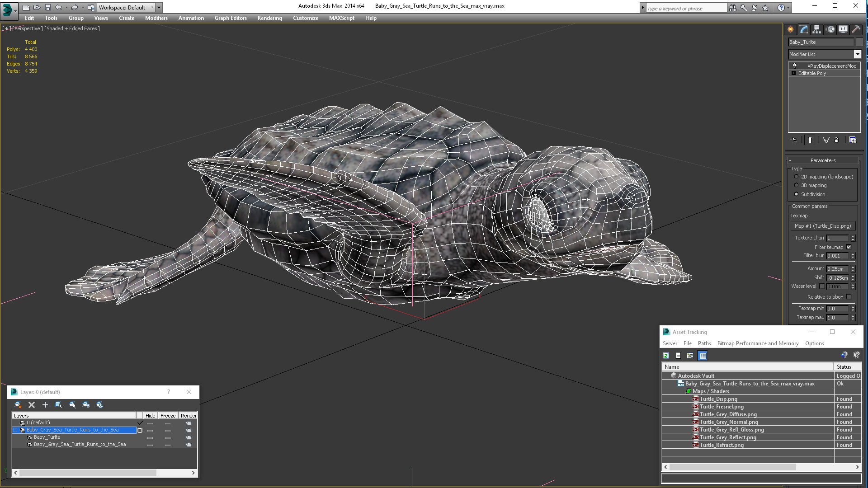
Task: Collapse the Parameters rollout
Action: coord(823,160)
